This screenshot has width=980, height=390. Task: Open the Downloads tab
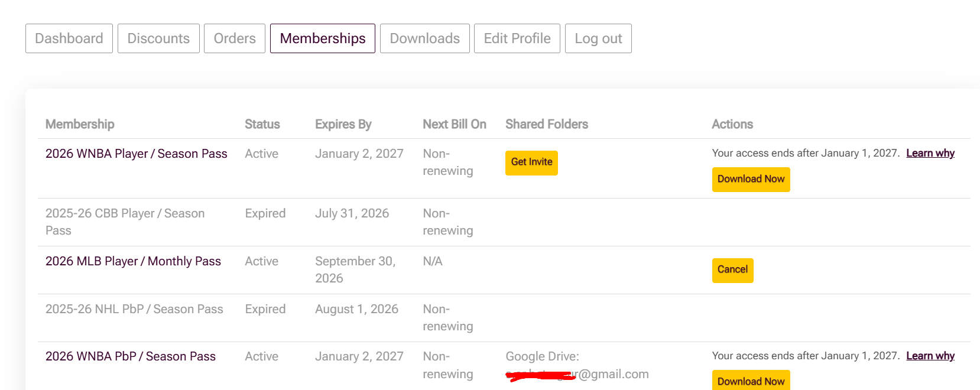[424, 38]
